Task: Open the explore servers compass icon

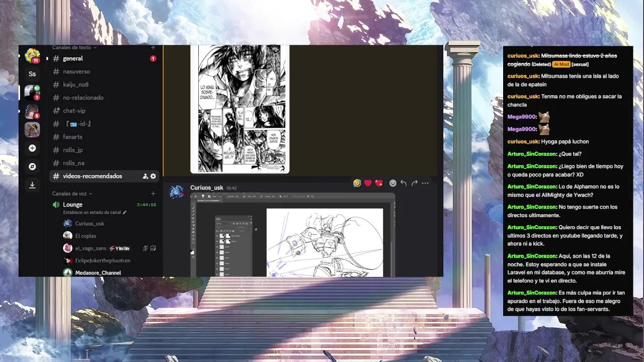Action: click(x=32, y=166)
